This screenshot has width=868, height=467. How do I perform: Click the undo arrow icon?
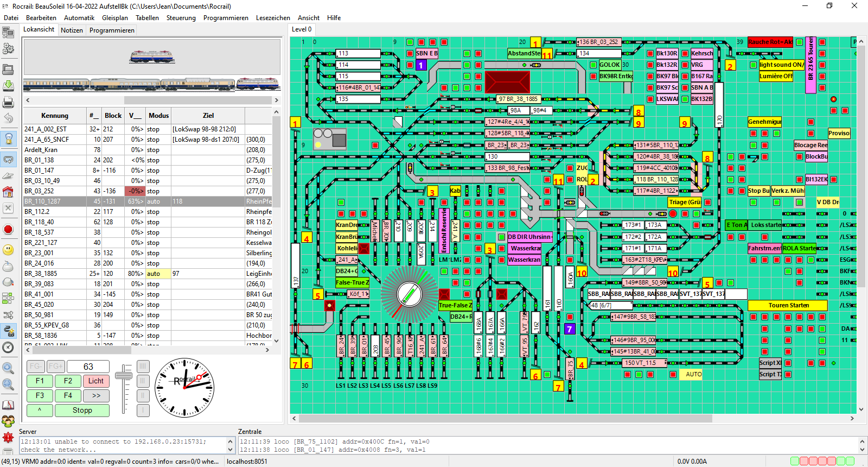point(8,118)
